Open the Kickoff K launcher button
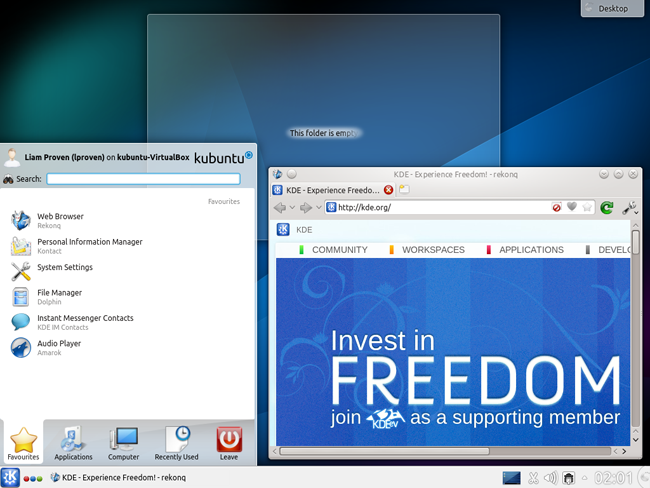The image size is (650, 488). point(10,477)
